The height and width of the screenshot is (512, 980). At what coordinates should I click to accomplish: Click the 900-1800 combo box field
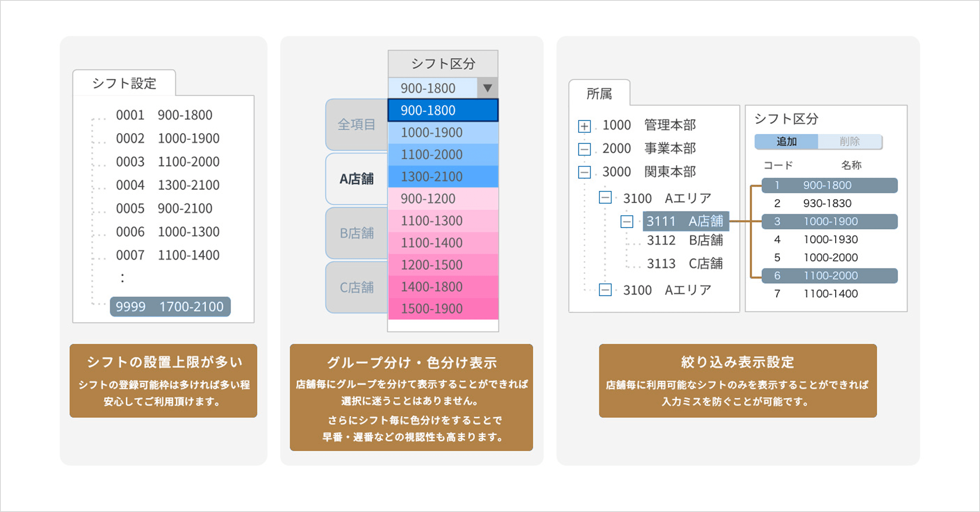433,88
